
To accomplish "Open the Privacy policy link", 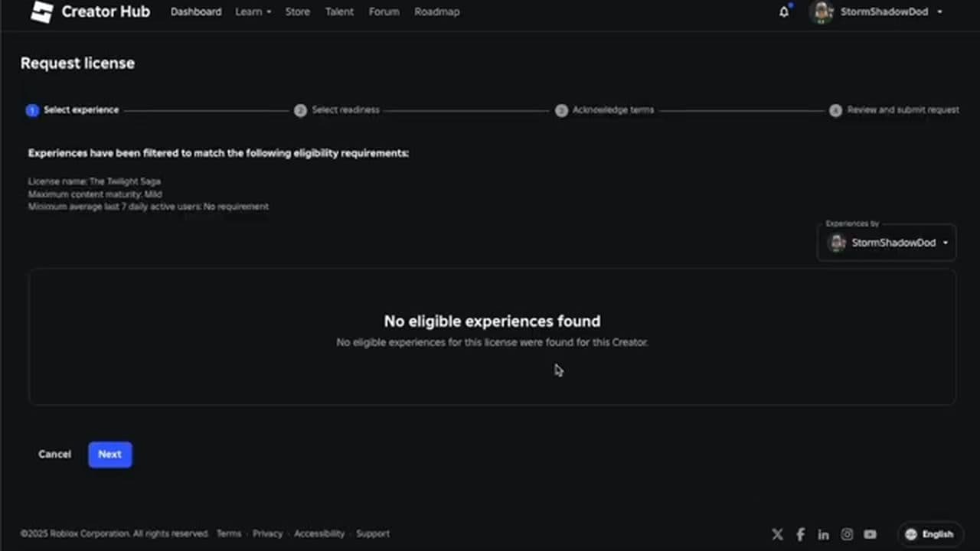I will (267, 533).
